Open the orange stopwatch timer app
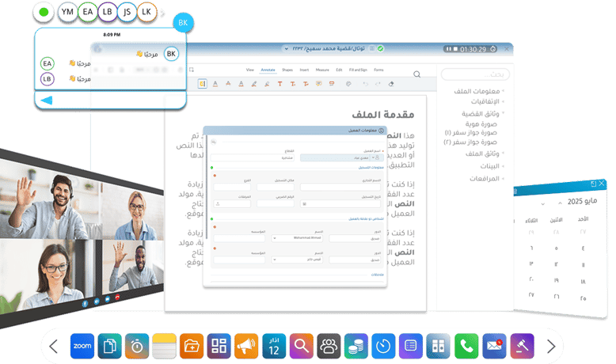Screen dimensions: 616x364 [137, 346]
